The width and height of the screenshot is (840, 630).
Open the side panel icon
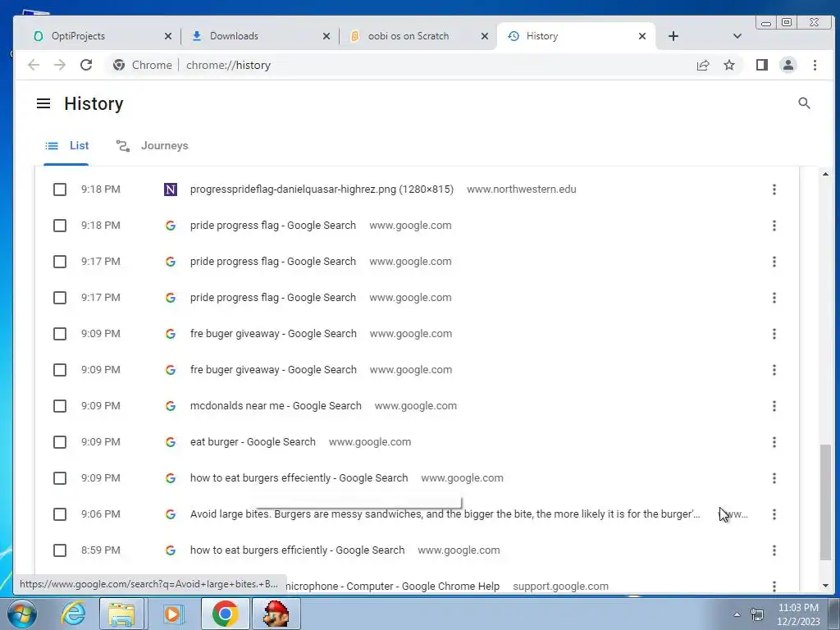point(762,65)
